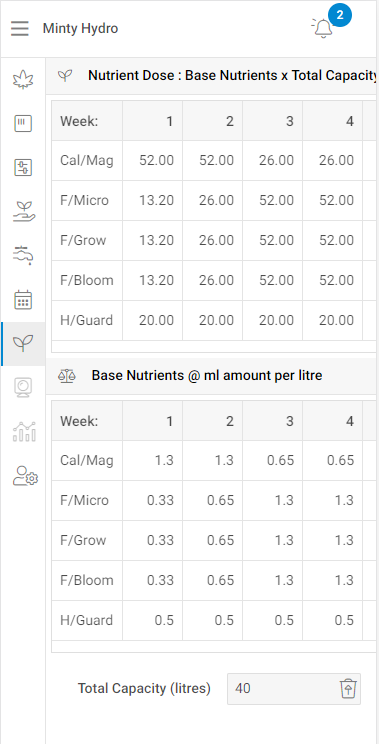Open the hamburger menu
Image resolution: width=379 pixels, height=744 pixels.
20,28
